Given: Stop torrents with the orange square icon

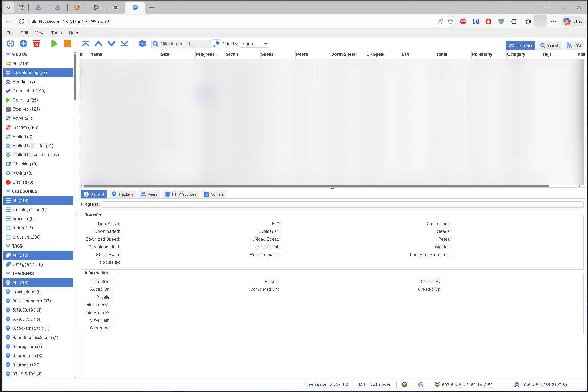Looking at the screenshot, I should click(67, 44).
